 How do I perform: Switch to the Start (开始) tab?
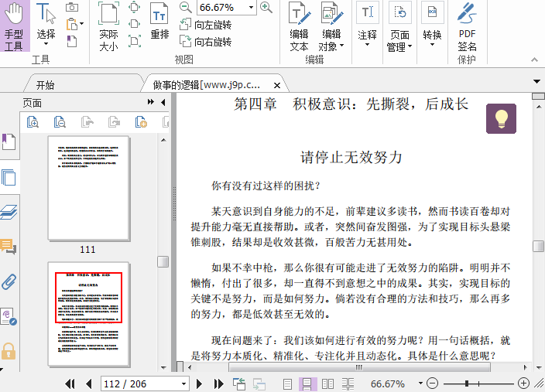pyautogui.click(x=45, y=85)
